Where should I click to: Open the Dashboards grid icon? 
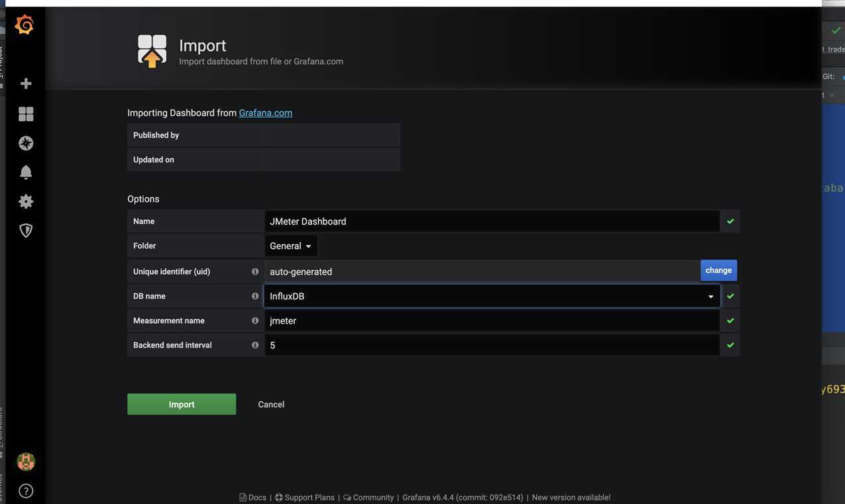26,114
